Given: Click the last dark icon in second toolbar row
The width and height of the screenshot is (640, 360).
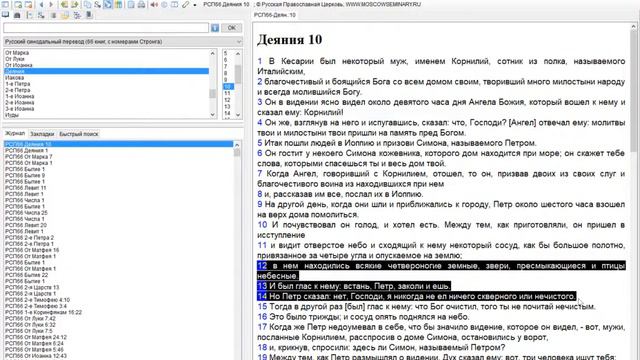Looking at the screenshot, I should click(89, 15).
